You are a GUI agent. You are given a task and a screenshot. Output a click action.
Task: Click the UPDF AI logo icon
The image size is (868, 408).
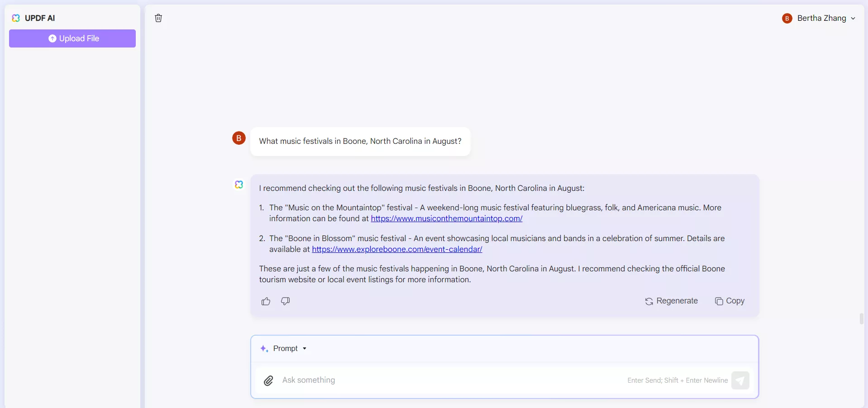pyautogui.click(x=16, y=18)
